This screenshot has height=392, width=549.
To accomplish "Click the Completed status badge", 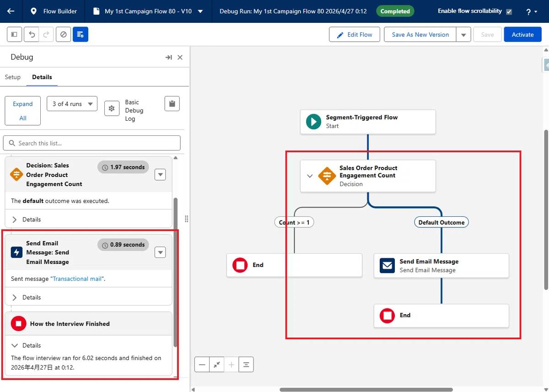I will (395, 11).
